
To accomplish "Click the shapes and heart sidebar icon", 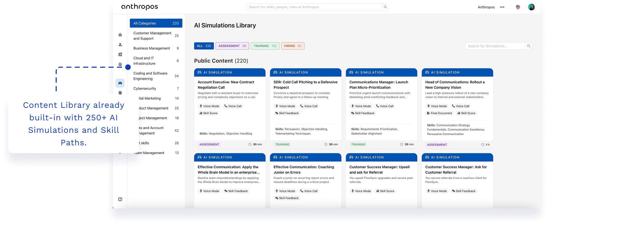I will point(120,54).
